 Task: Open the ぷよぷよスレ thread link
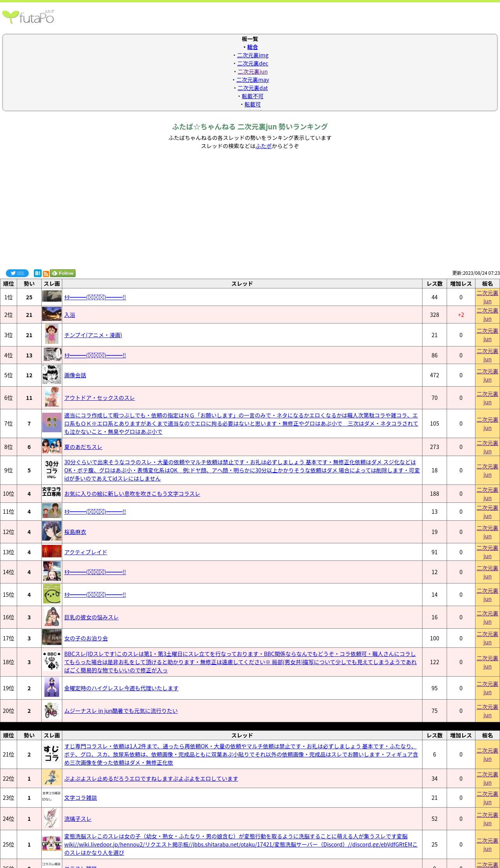[151, 779]
